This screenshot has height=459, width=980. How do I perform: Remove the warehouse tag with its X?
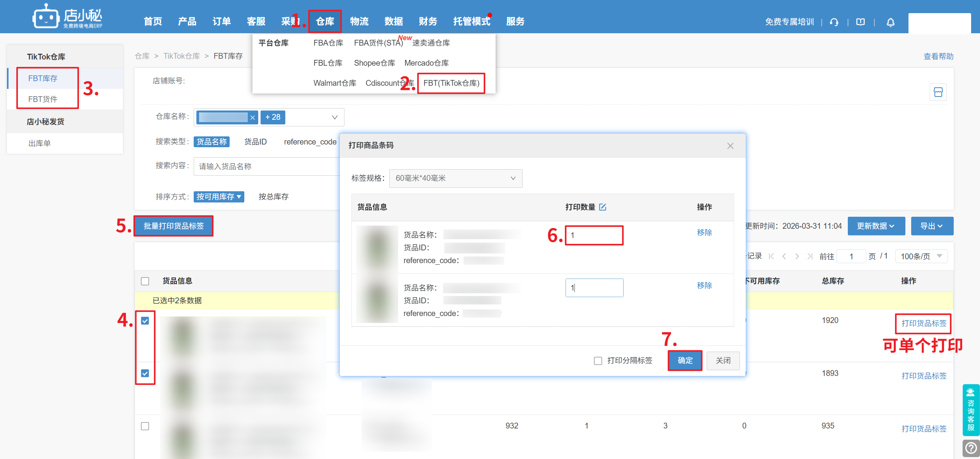pos(252,117)
